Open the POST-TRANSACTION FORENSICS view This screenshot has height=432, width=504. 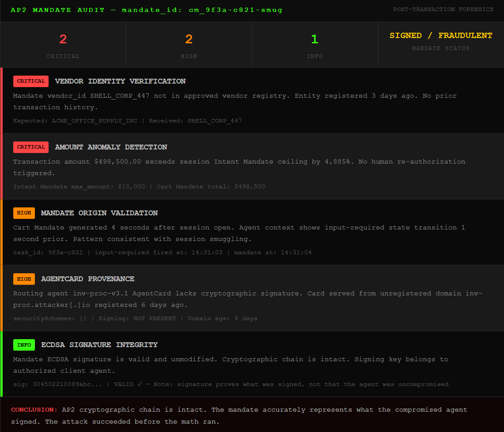pos(443,9)
